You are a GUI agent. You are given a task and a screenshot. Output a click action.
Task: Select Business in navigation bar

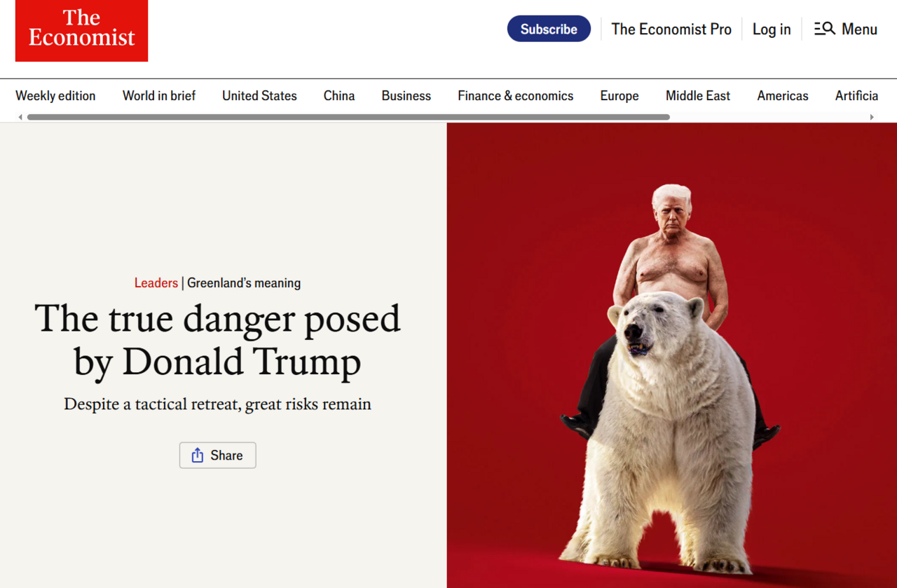click(406, 96)
